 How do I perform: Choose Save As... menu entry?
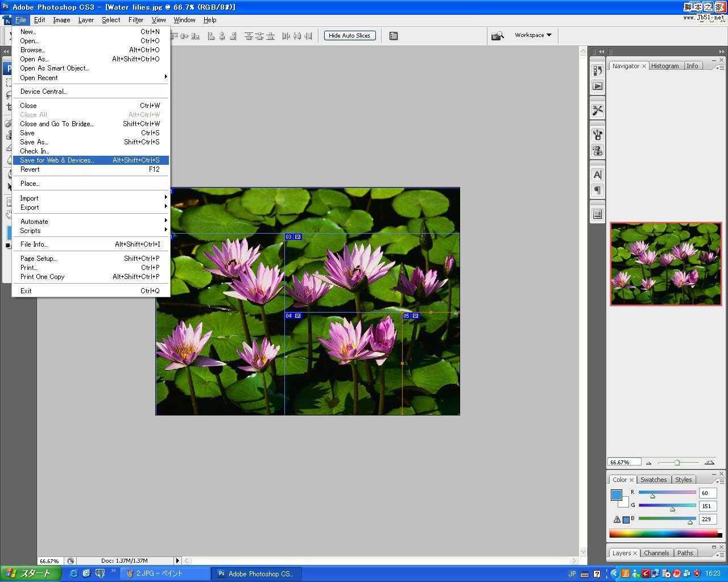pyautogui.click(x=91, y=142)
